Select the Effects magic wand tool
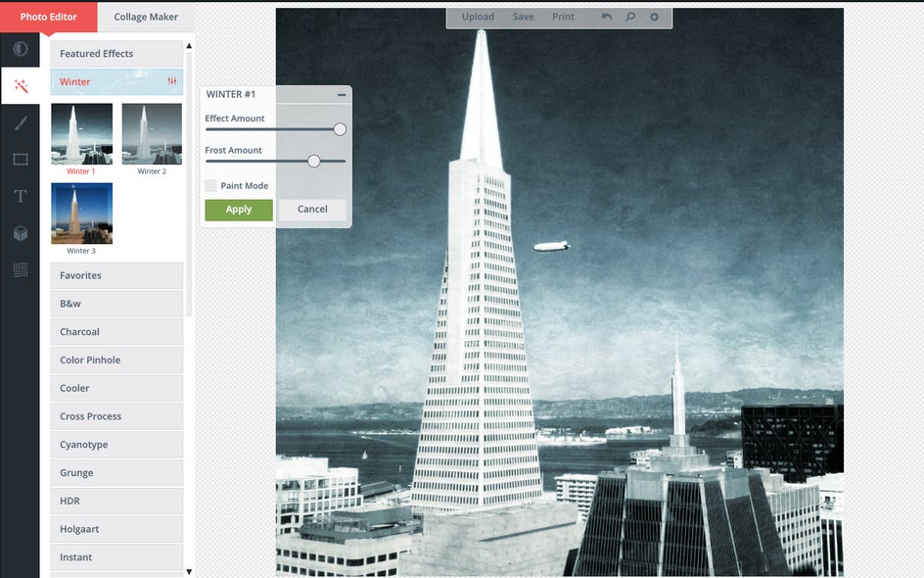 [x=21, y=86]
